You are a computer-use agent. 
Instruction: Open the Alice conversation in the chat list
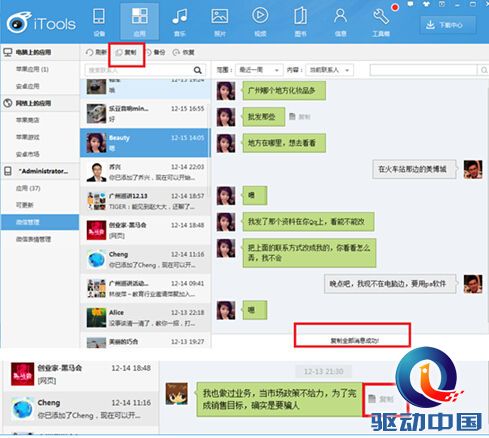(145, 318)
